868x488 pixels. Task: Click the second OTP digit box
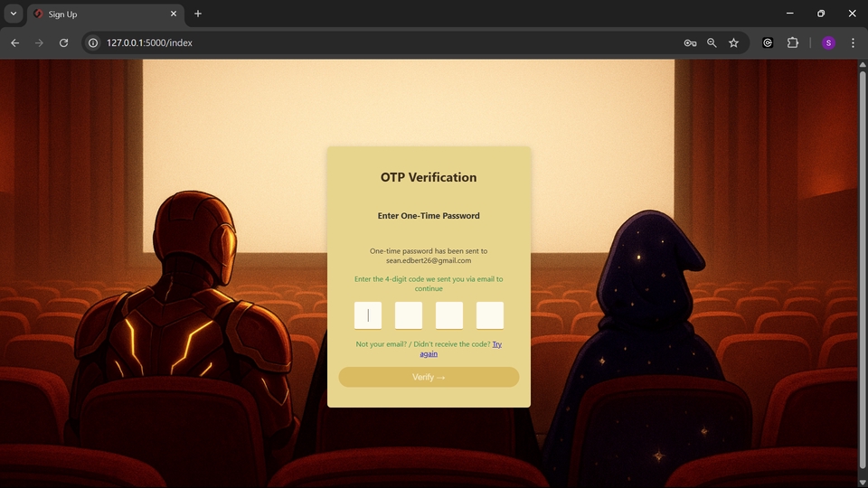pyautogui.click(x=409, y=315)
